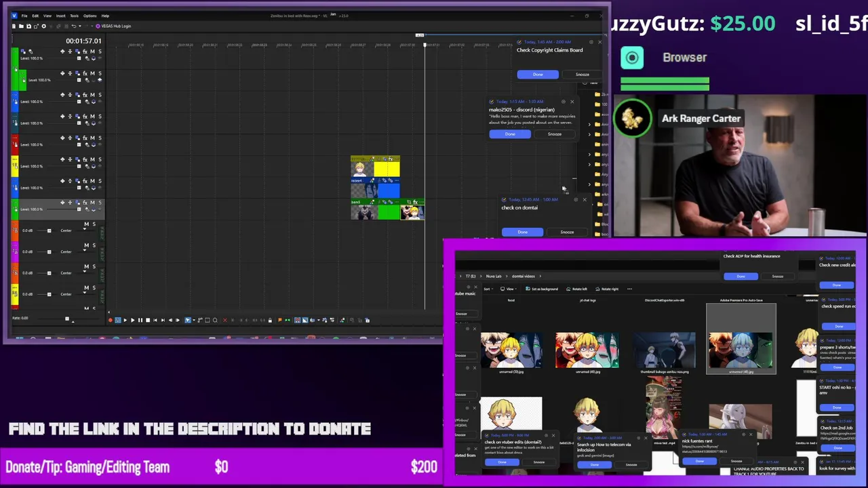Adjust the Rate slider below track list
The image size is (868, 488).
(x=67, y=319)
